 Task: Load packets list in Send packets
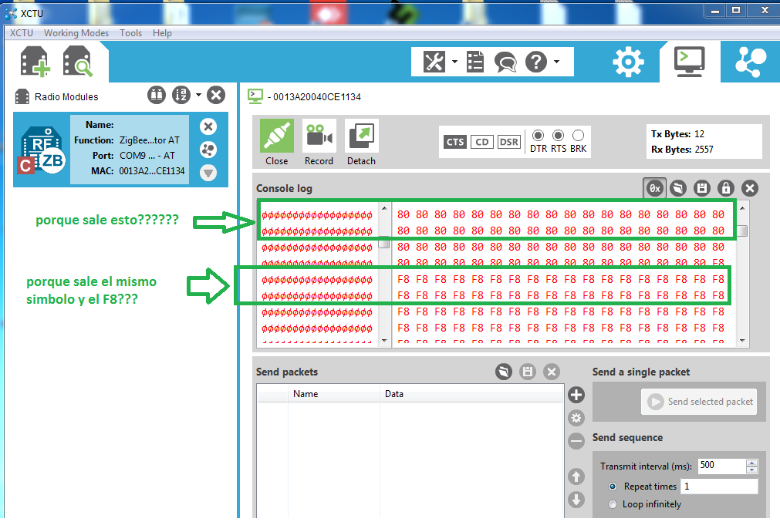tap(504, 372)
